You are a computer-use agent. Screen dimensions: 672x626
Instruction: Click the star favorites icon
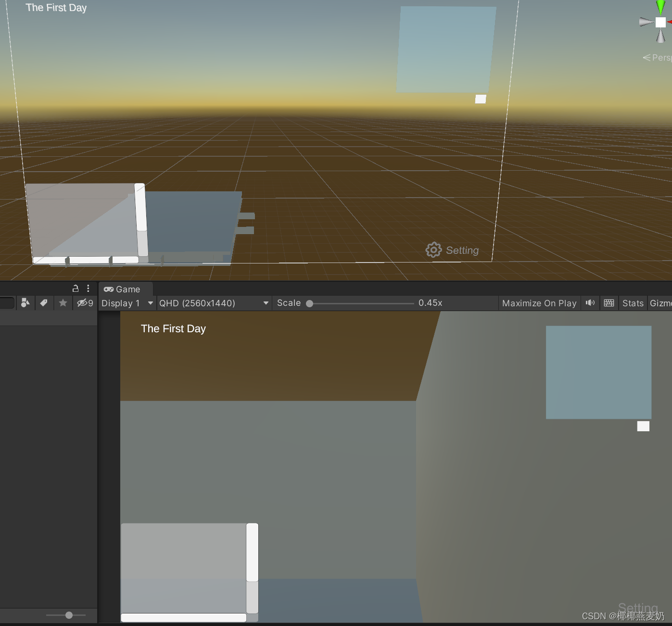coord(63,303)
